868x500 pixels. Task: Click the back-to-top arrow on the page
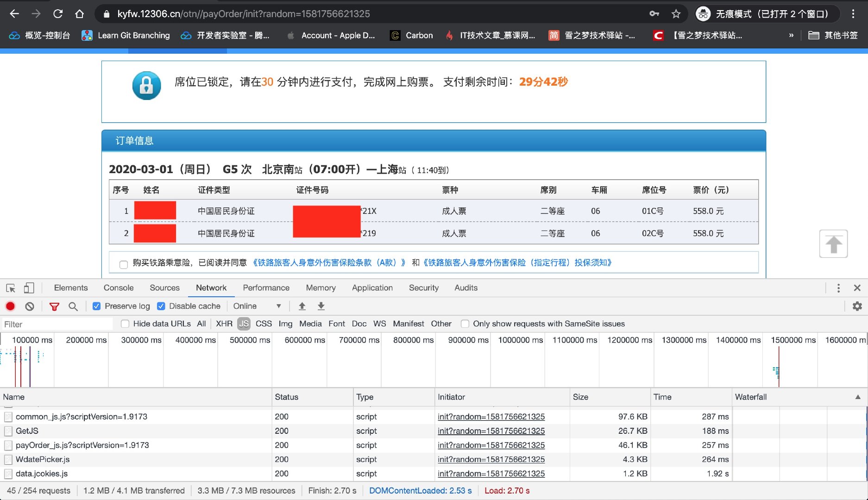click(x=833, y=243)
